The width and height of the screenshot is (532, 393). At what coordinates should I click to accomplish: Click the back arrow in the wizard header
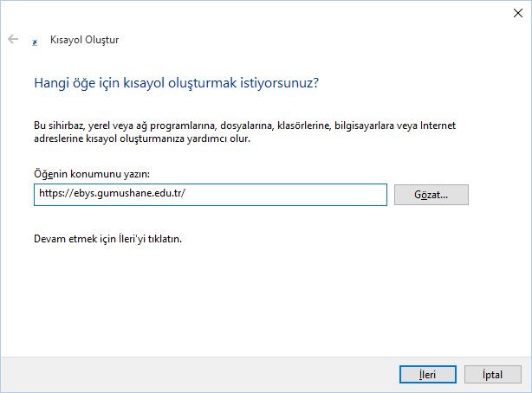pos(13,40)
